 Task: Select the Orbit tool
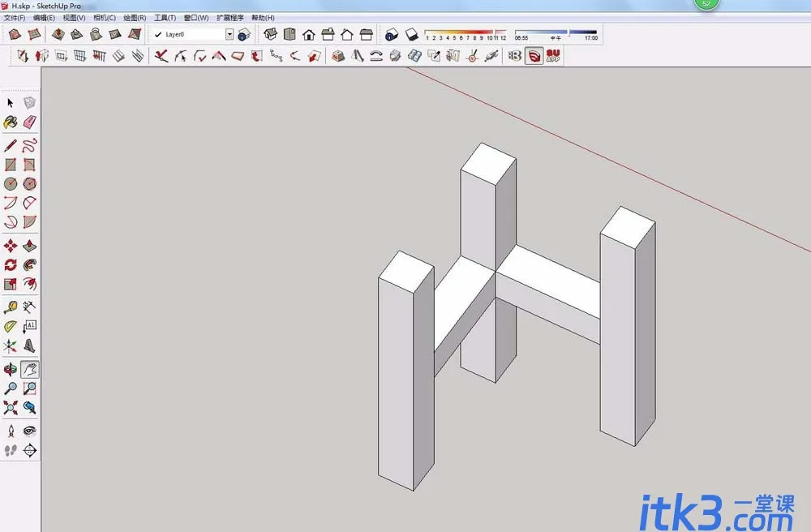(11, 369)
